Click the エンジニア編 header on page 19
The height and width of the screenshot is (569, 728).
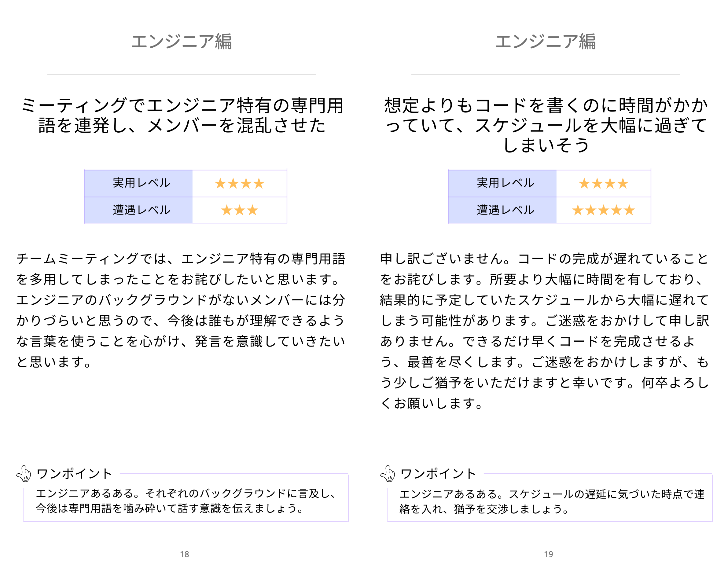point(546,42)
